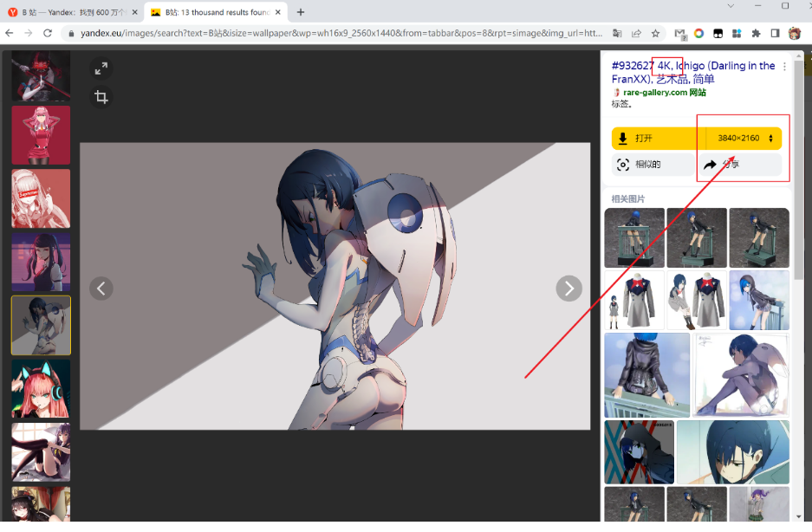Reload the current page

click(x=48, y=33)
